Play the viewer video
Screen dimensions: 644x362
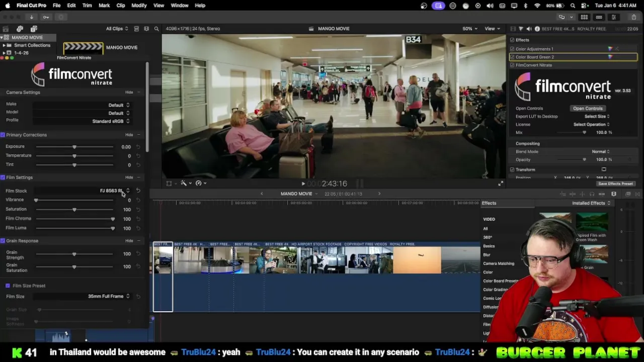pos(303,184)
